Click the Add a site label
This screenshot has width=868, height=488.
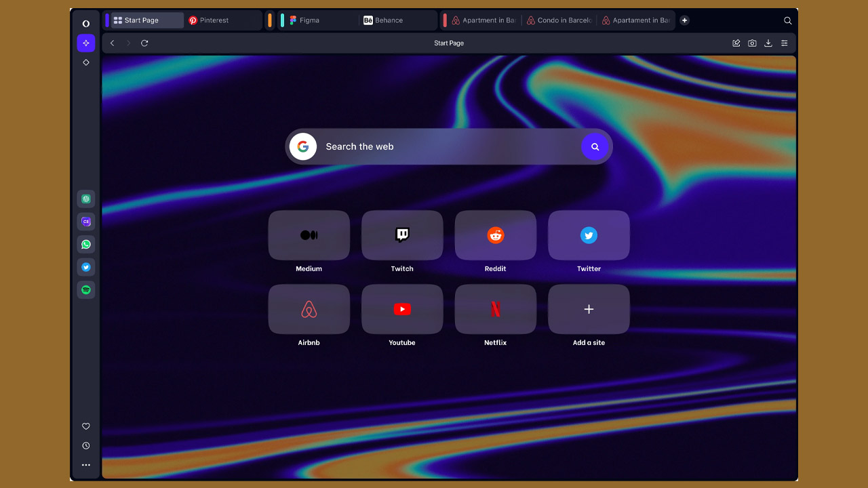pos(589,343)
